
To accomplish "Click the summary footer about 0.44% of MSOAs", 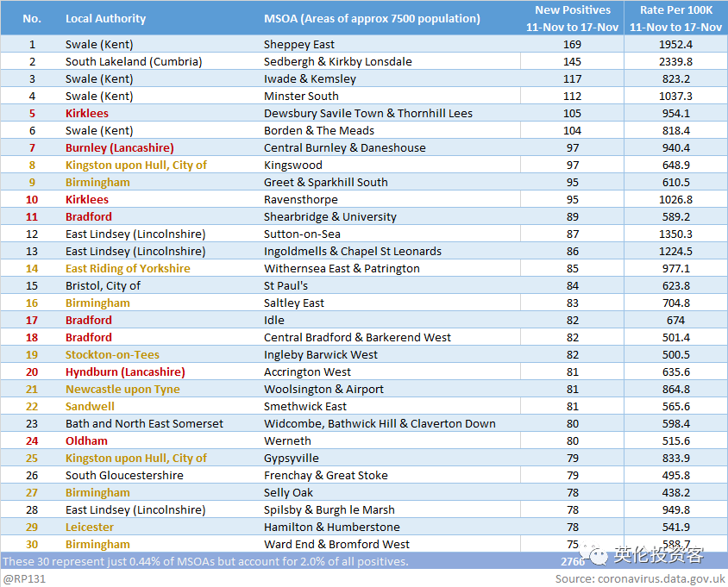I will coord(205,561).
